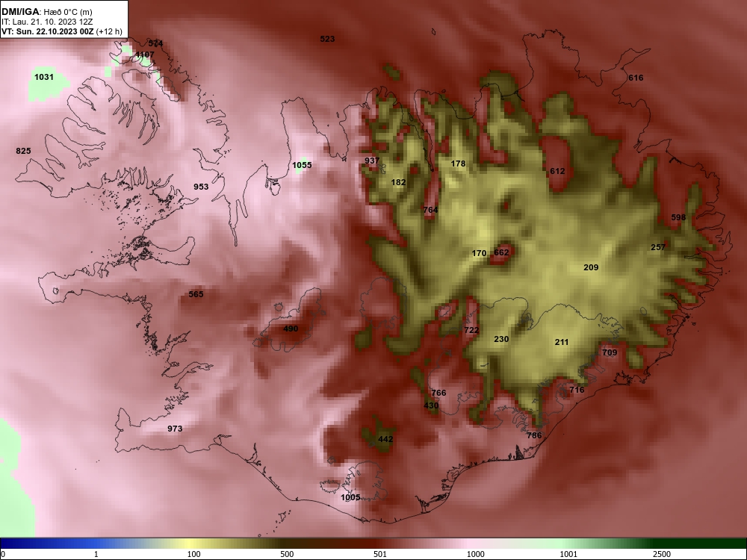
Task: Click the 662 value label
Action: (x=501, y=252)
